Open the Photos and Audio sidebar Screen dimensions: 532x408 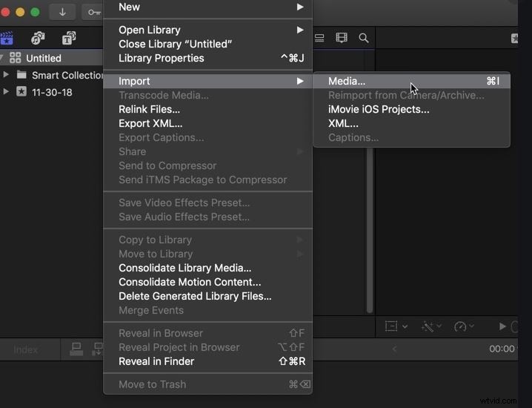pyautogui.click(x=38, y=38)
